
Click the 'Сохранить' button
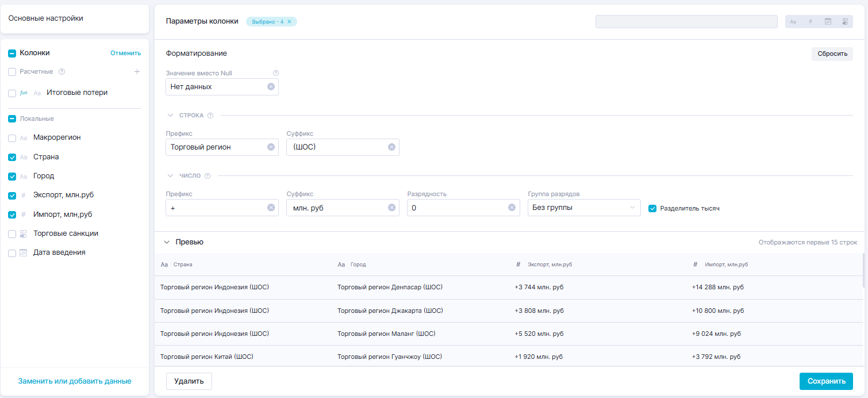(825, 381)
